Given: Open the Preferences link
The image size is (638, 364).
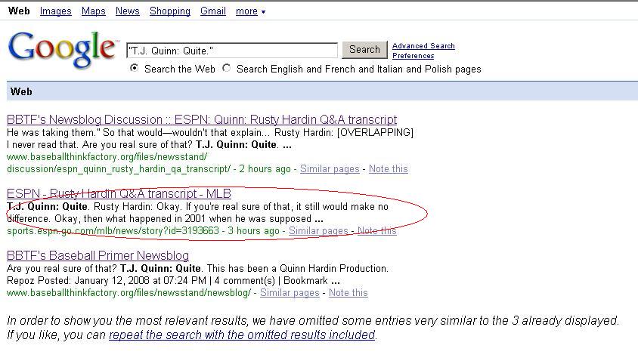Looking at the screenshot, I should [x=413, y=56].
